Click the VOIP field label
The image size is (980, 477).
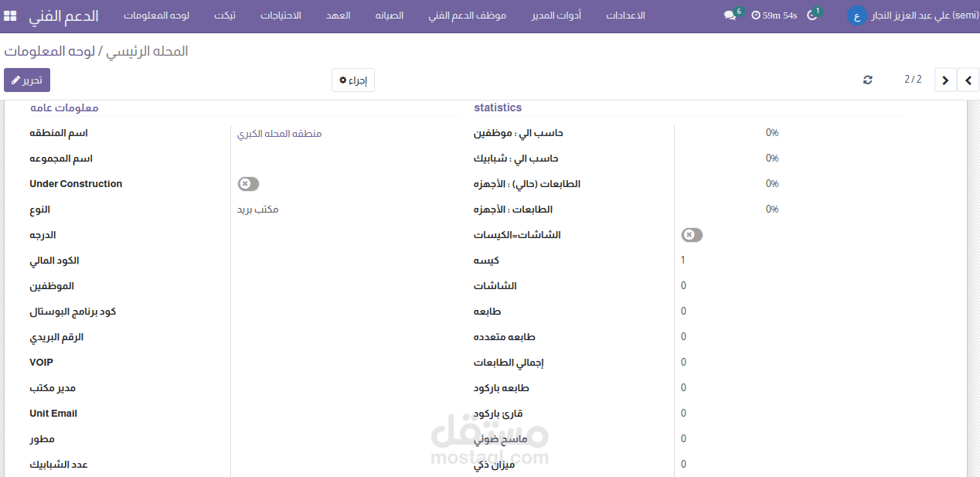click(x=41, y=363)
